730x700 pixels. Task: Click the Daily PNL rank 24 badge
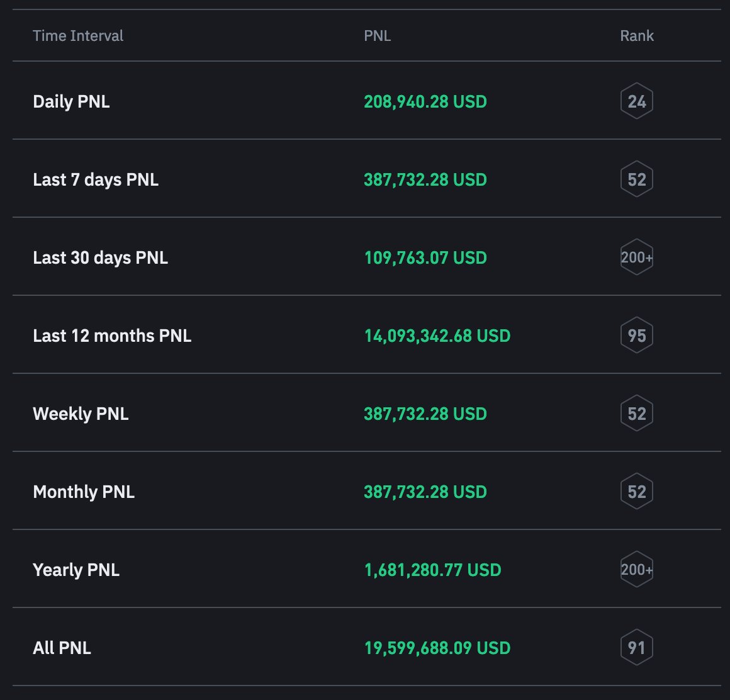[x=636, y=101]
